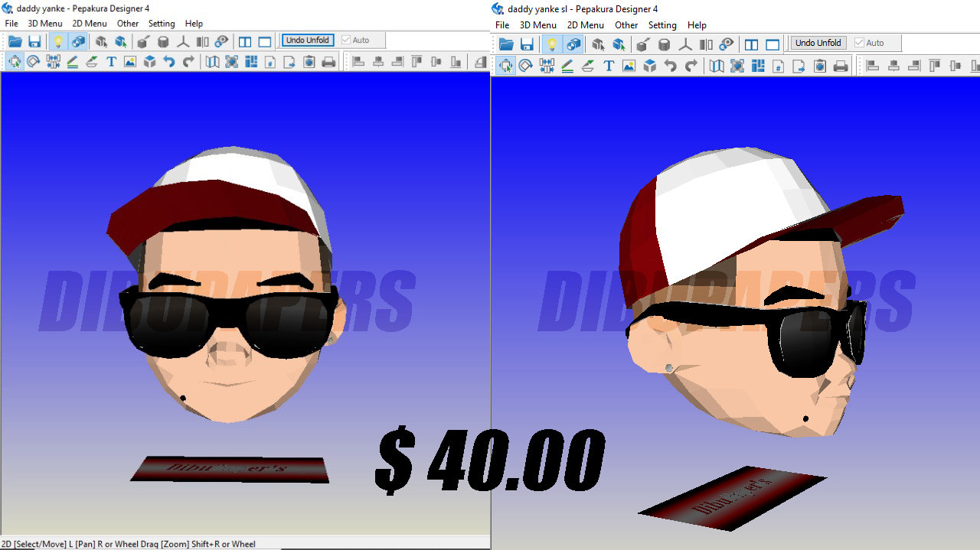Switch to split two-pane view in left window
The image size is (980, 550).
coord(245,41)
